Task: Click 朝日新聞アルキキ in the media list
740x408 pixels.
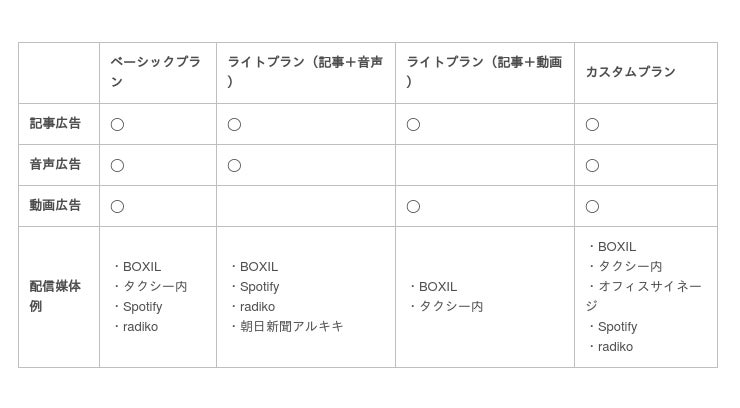Action: pyautogui.click(x=291, y=326)
